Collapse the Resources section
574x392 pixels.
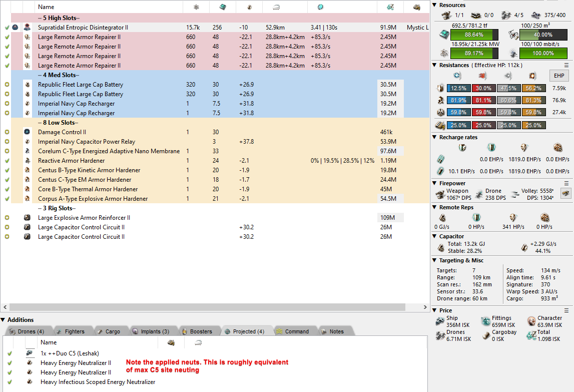tap(434, 5)
